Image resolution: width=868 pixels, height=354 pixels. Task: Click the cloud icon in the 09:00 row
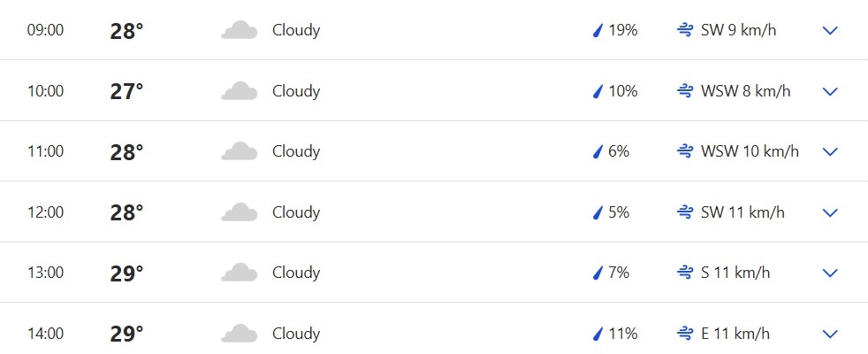coord(239,31)
